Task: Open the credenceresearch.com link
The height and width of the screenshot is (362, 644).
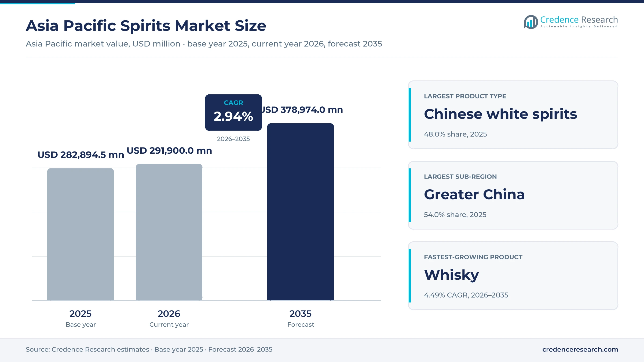Action: (x=580, y=349)
